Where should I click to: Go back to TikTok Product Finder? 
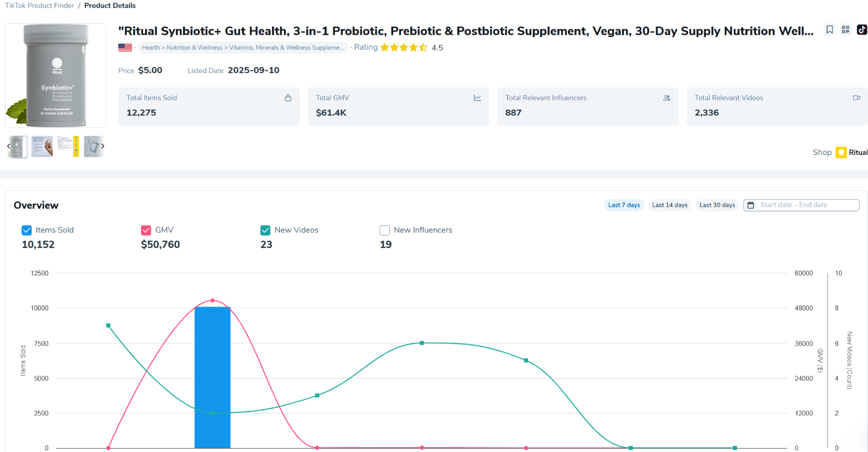pyautogui.click(x=39, y=6)
